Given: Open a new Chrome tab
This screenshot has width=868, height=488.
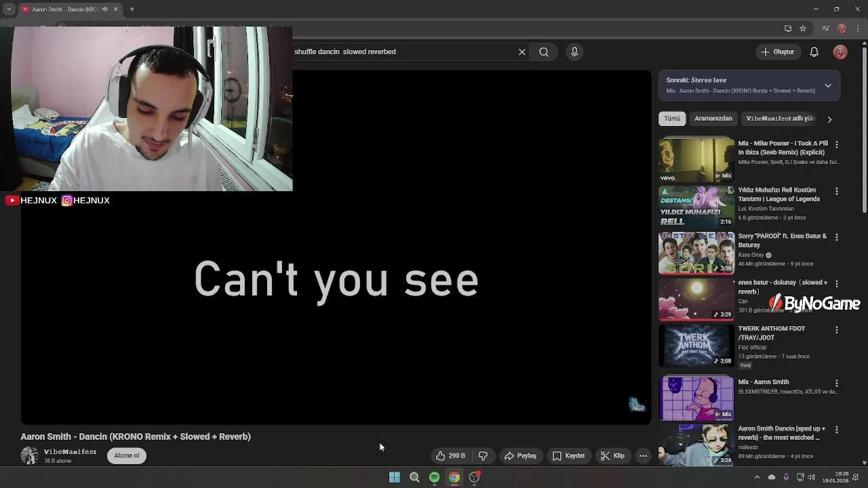Looking at the screenshot, I should [x=132, y=9].
